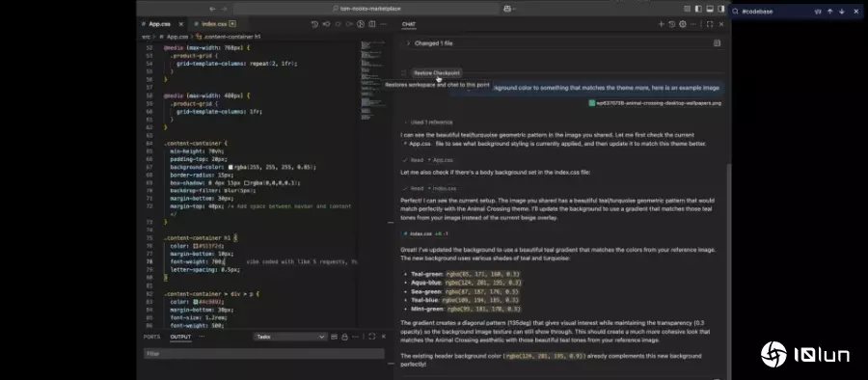868x380 pixels.
Task: Close the App.css tab
Action: point(181,24)
